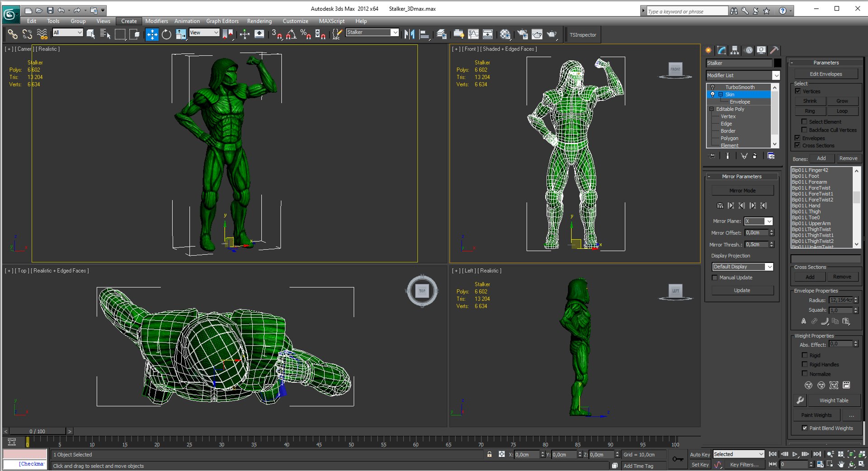868x471 pixels.
Task: Open the Animation menu
Action: [x=187, y=21]
